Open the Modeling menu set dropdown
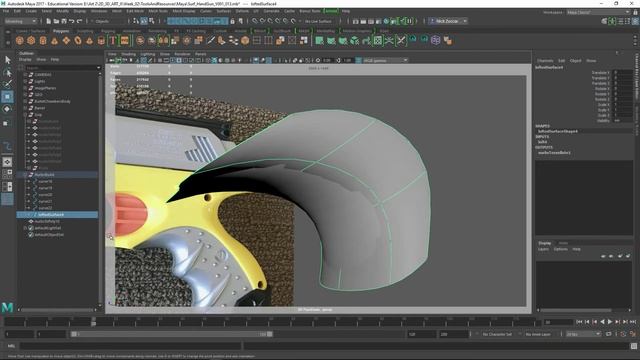The width and height of the screenshot is (640, 360). coord(21,21)
